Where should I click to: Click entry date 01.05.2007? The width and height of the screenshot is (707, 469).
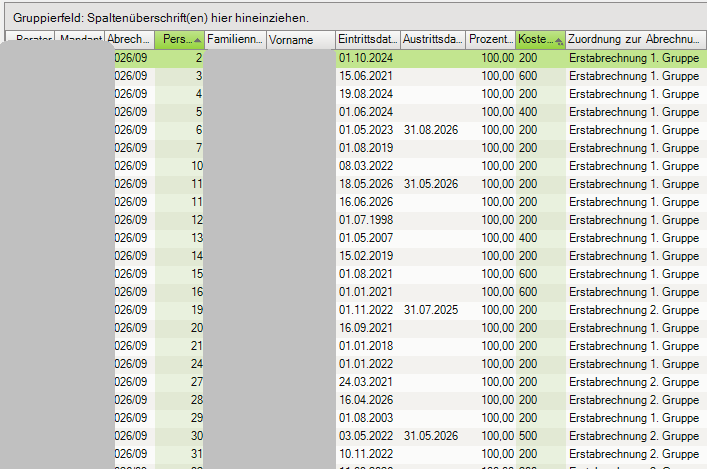point(366,238)
